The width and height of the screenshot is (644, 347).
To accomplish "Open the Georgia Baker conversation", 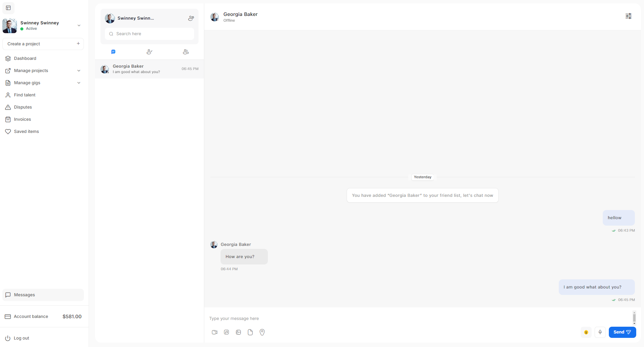I will (149, 69).
